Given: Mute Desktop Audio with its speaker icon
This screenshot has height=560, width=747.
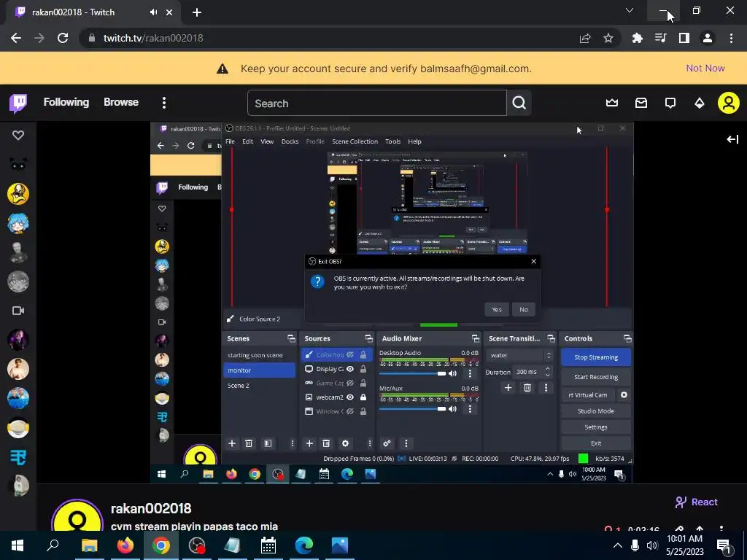Looking at the screenshot, I should (452, 373).
